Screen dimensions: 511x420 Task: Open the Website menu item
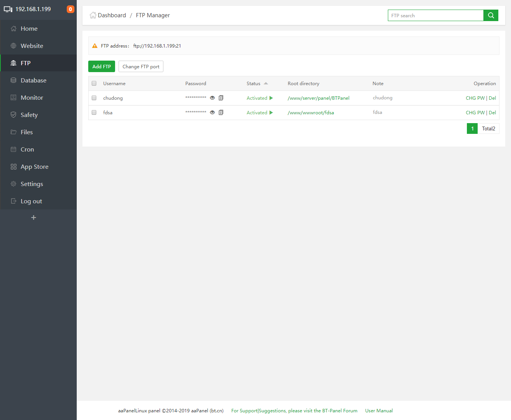pyautogui.click(x=38, y=46)
